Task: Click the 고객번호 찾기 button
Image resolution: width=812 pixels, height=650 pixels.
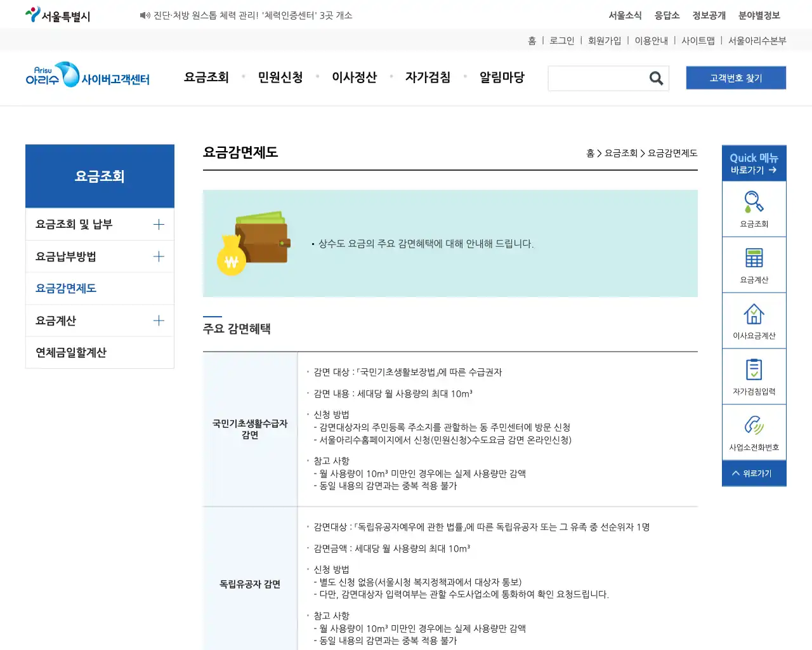Action: [x=736, y=77]
